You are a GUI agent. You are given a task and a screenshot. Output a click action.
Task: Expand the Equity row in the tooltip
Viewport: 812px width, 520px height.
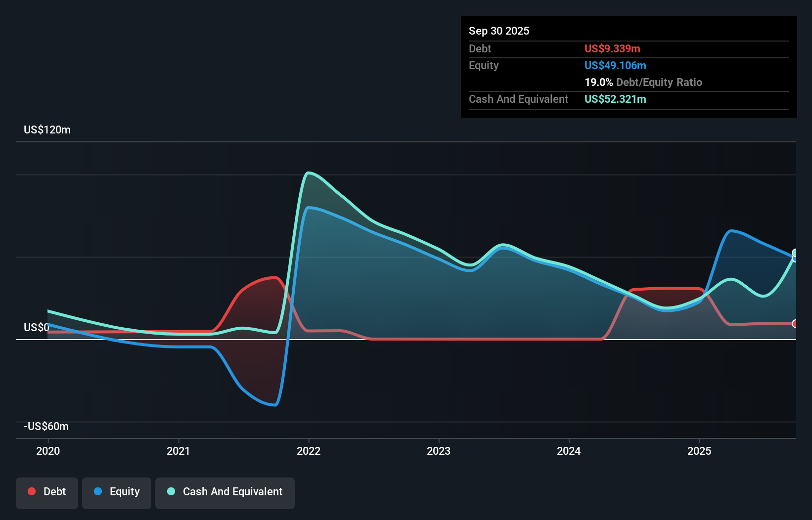pyautogui.click(x=484, y=65)
